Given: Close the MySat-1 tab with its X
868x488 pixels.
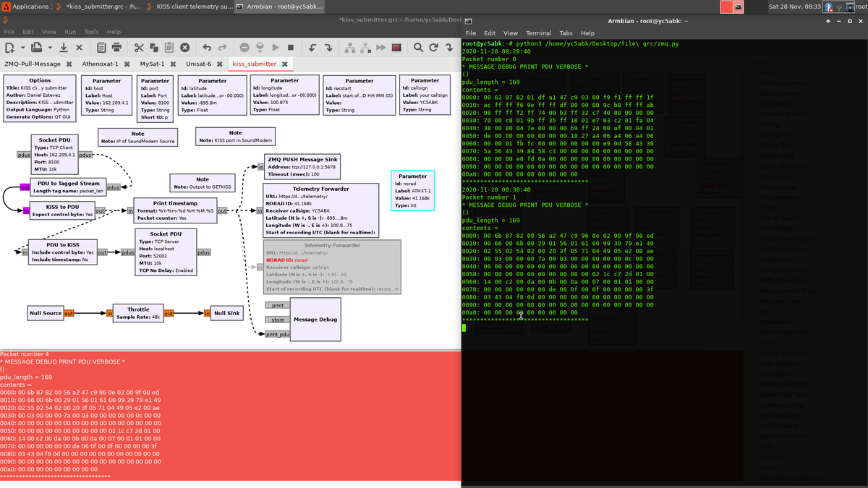Looking at the screenshot, I should tap(173, 64).
